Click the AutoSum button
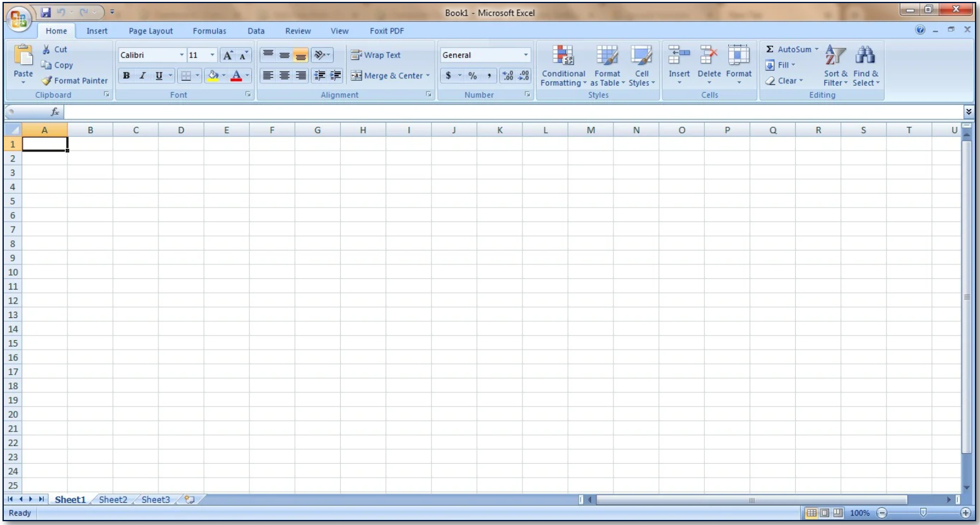 [788, 49]
